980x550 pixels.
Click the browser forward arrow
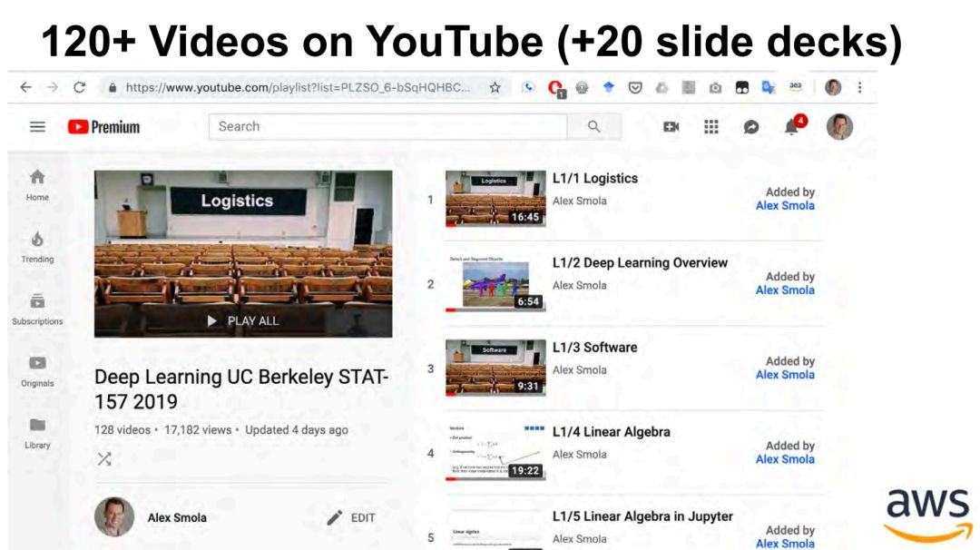[53, 87]
